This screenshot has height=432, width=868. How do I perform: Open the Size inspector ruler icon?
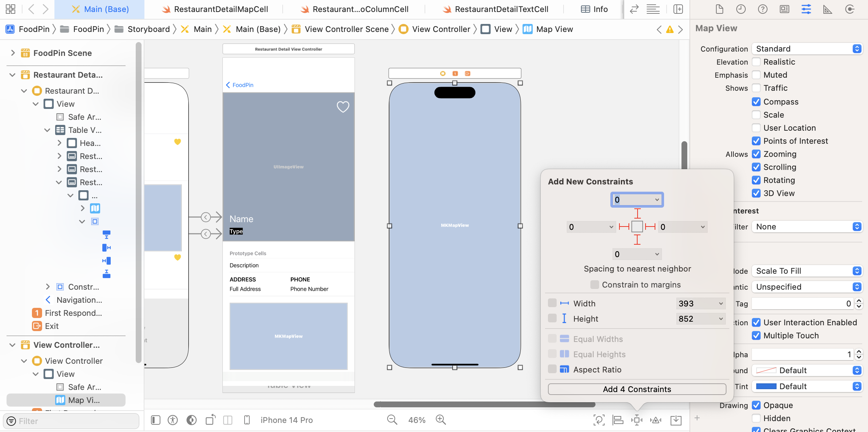click(x=827, y=9)
